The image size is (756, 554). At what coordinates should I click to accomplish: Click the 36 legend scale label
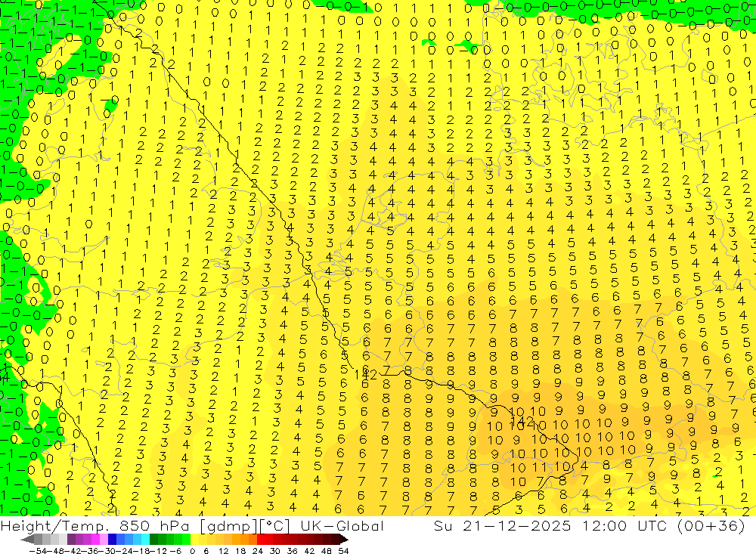click(292, 551)
